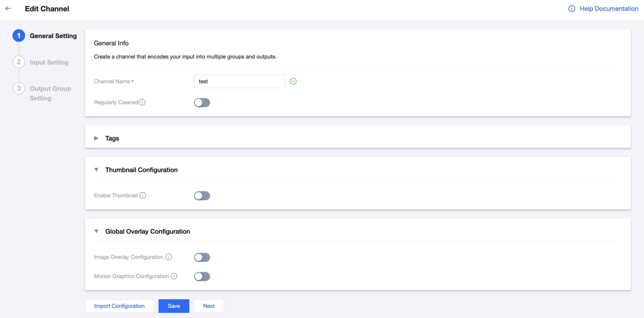The width and height of the screenshot is (644, 318).
Task: Go to the Input Setting step
Action: 49,62
